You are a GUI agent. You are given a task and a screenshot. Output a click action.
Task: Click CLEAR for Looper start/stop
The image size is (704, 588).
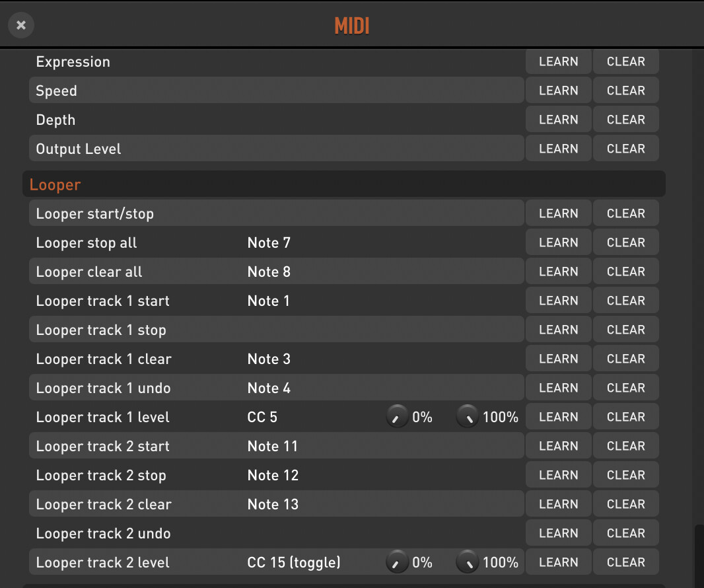626,213
